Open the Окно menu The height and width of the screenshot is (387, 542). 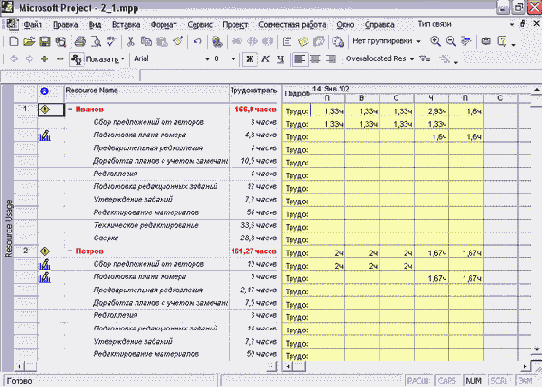(345, 25)
